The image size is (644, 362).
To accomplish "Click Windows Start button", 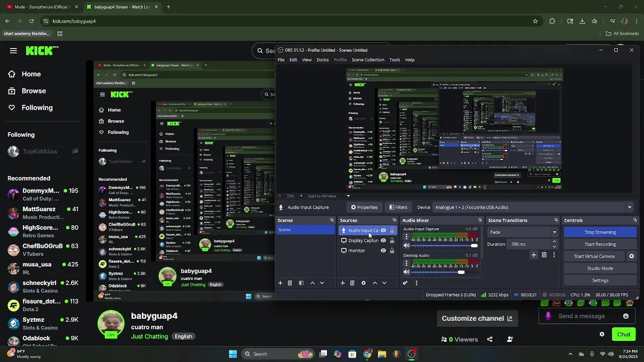I will 233,354.
